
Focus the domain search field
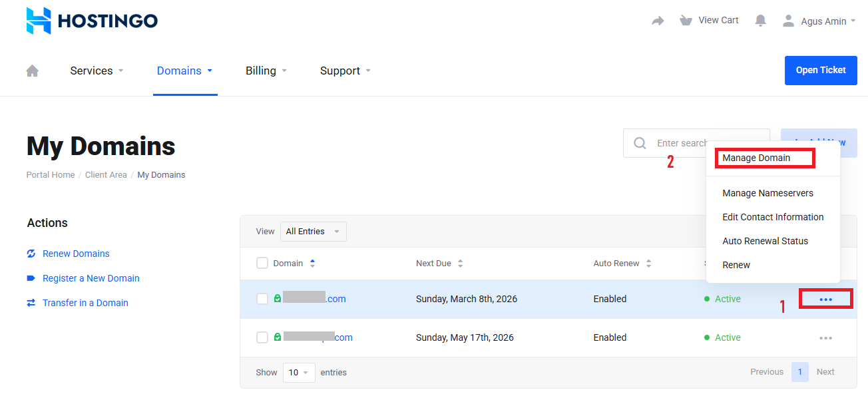[x=696, y=143]
